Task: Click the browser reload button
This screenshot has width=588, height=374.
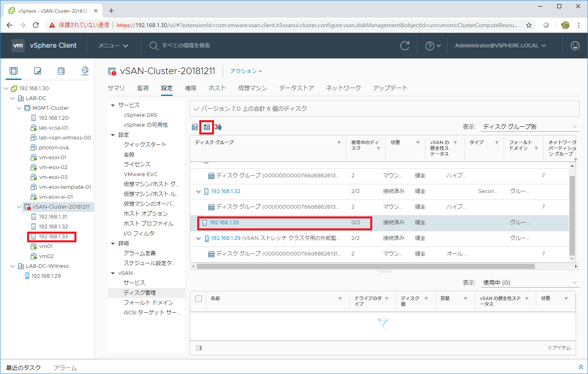Action: (36, 25)
